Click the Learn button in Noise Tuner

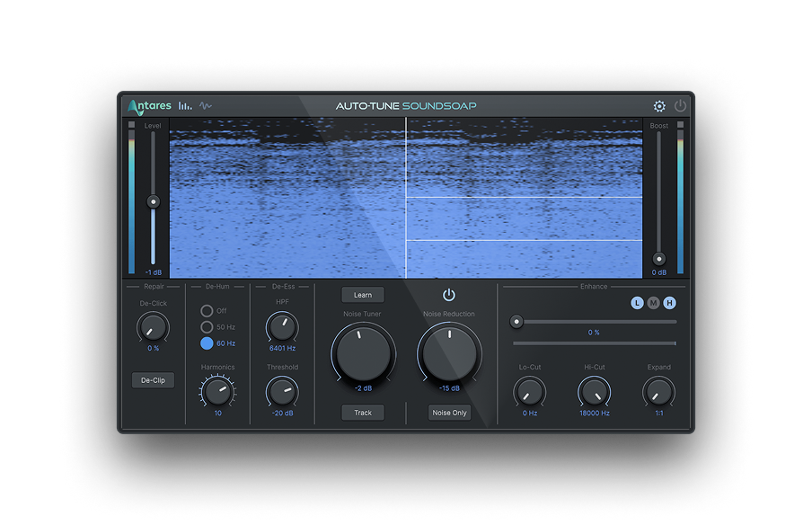(x=362, y=294)
